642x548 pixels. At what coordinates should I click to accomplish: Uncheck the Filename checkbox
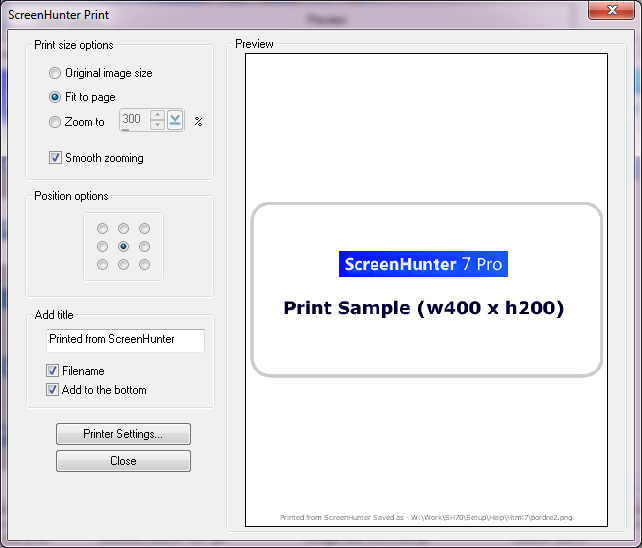pyautogui.click(x=53, y=371)
